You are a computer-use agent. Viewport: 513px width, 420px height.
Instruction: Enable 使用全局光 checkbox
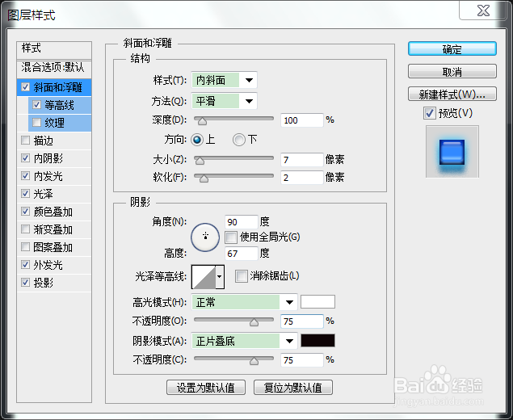coord(231,237)
